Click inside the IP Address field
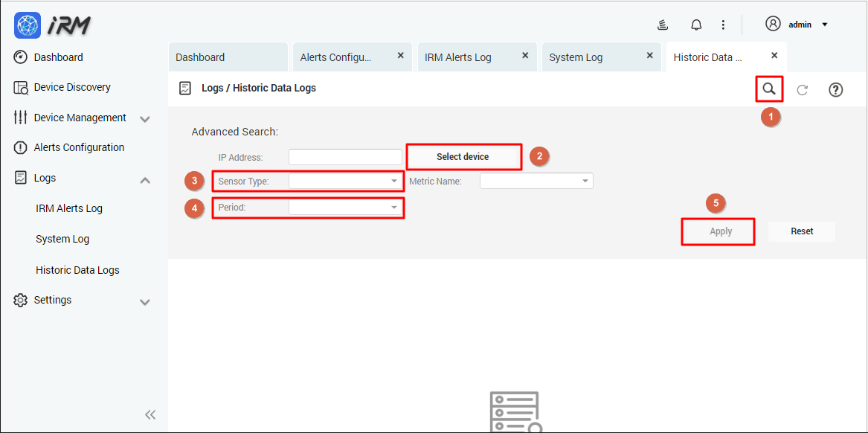868x433 pixels. (x=344, y=156)
